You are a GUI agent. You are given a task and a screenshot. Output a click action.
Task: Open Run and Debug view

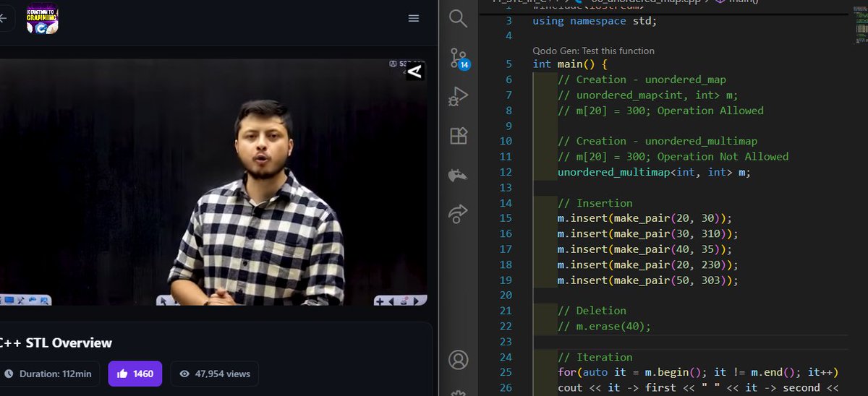tap(459, 96)
